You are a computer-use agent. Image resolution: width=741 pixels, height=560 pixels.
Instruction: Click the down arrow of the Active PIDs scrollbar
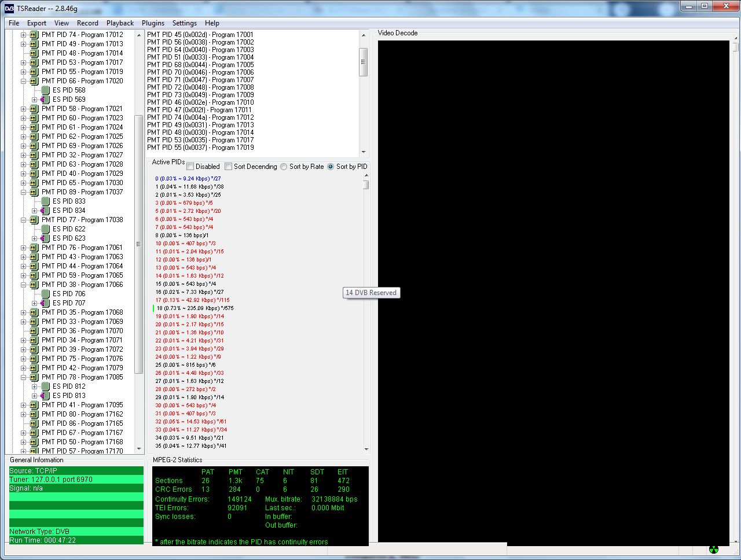(x=366, y=449)
